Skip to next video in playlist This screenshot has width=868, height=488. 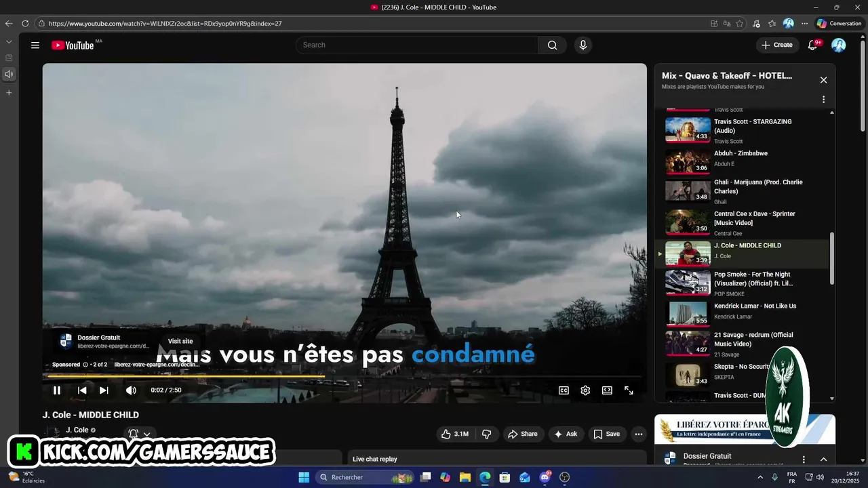pyautogui.click(x=104, y=390)
